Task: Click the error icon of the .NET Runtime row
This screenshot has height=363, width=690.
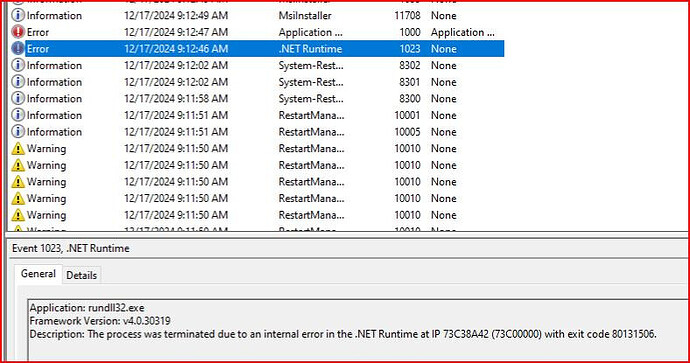Action: (x=18, y=49)
